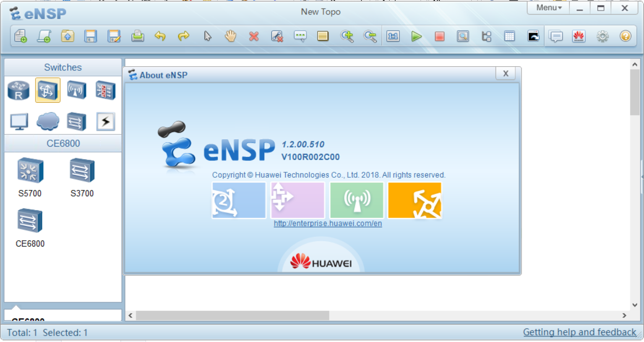The width and height of the screenshot is (644, 342).
Task: Click the vertical scrollbar down arrow
Action: [x=635, y=305]
